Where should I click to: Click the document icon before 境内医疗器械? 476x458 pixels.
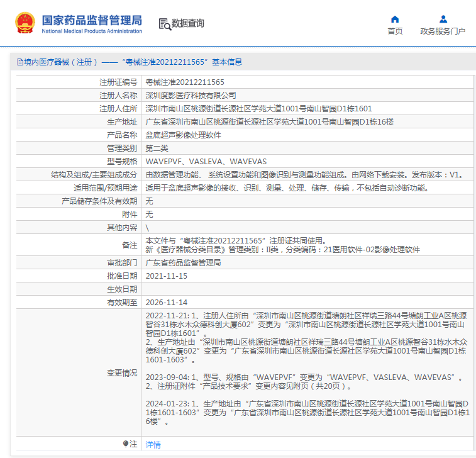coord(20,62)
